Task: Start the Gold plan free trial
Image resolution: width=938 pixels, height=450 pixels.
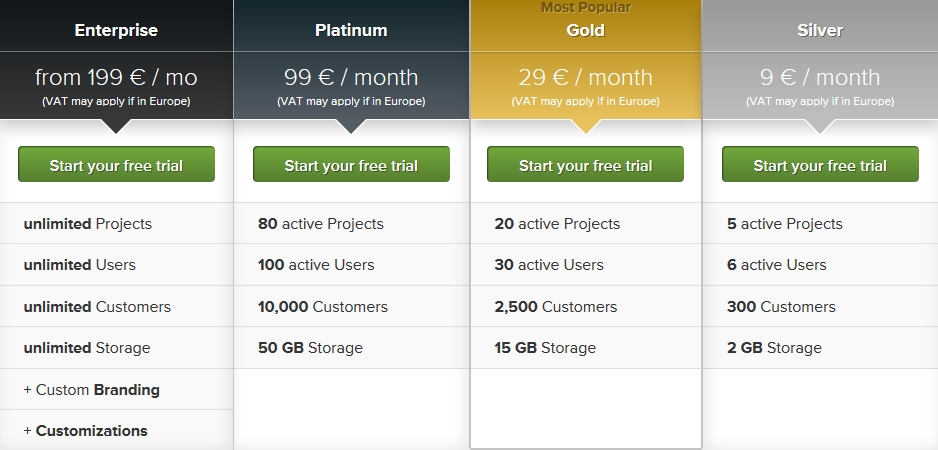Action: click(x=585, y=164)
